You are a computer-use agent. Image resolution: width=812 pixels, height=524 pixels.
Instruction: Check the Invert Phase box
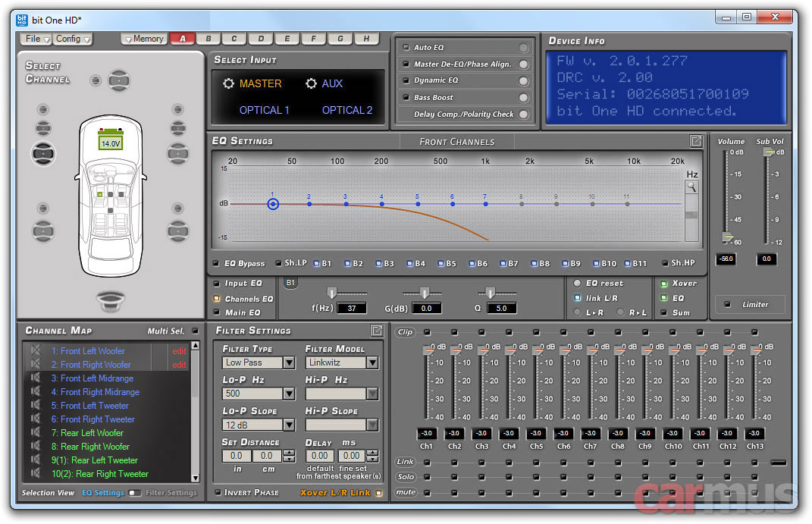pos(218,492)
